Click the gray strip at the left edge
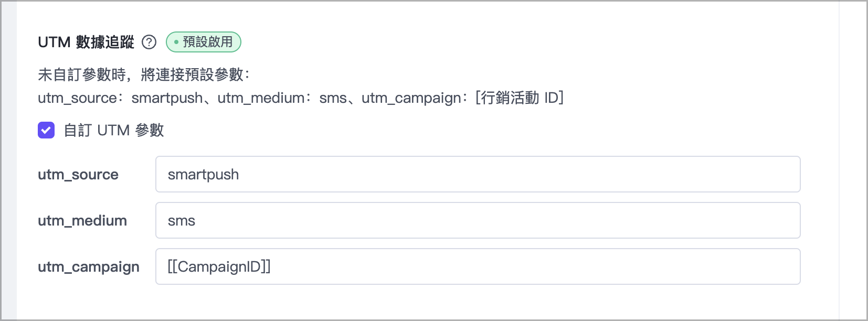Viewport: 868px width, 321px height. pos(8,160)
